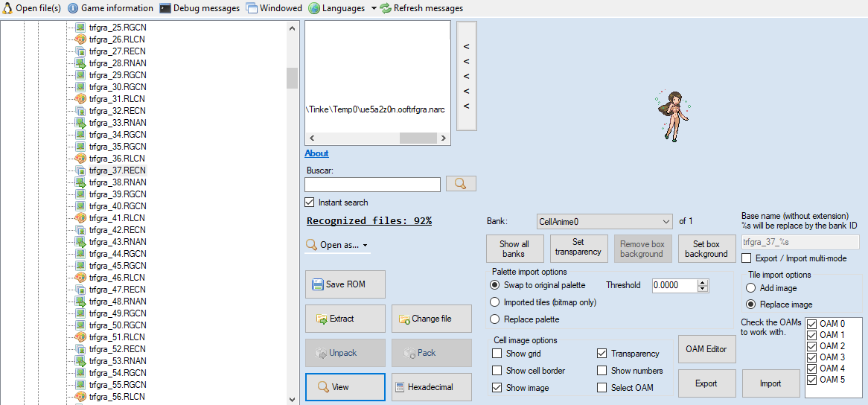The width and height of the screenshot is (868, 405).
Task: Show Debug messages window
Action: [x=200, y=7]
